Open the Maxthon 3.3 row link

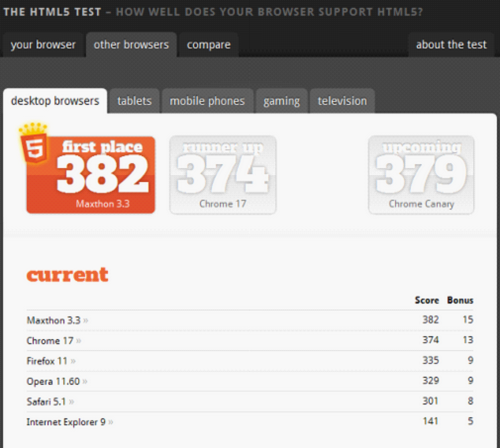click(x=53, y=320)
